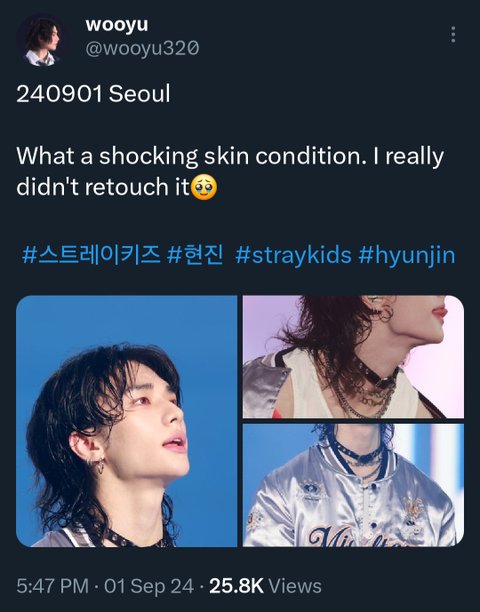Image resolution: width=480 pixels, height=612 pixels.
Task: Open the 5:47 PM timestamp
Action: click(x=53, y=586)
